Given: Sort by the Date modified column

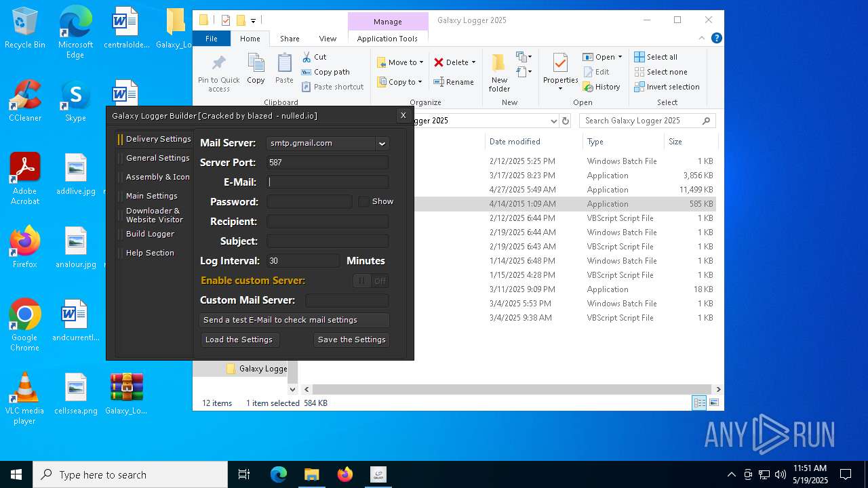Looking at the screenshot, I should pyautogui.click(x=534, y=142).
